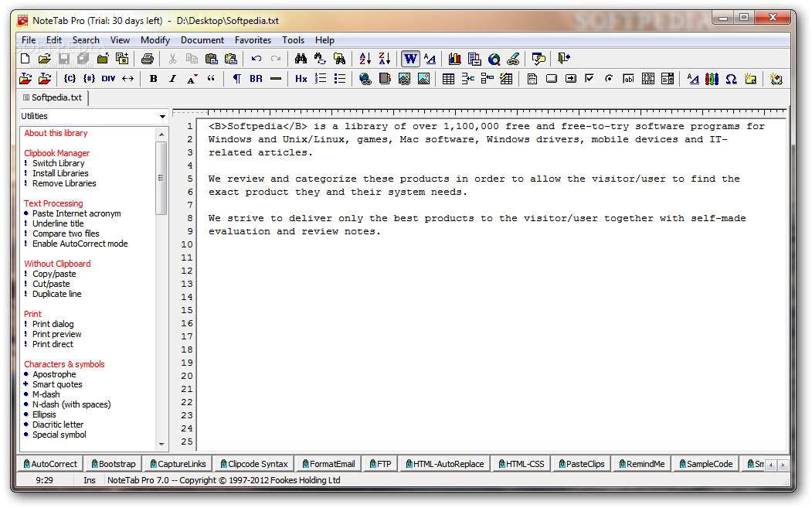The width and height of the screenshot is (812, 508).
Task: Insert {C} clip tag icon
Action: click(x=70, y=79)
